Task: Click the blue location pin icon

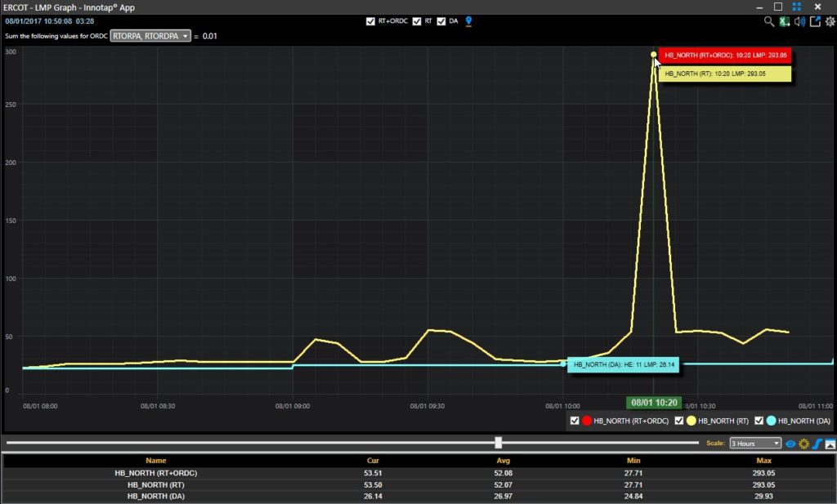Action: [468, 21]
